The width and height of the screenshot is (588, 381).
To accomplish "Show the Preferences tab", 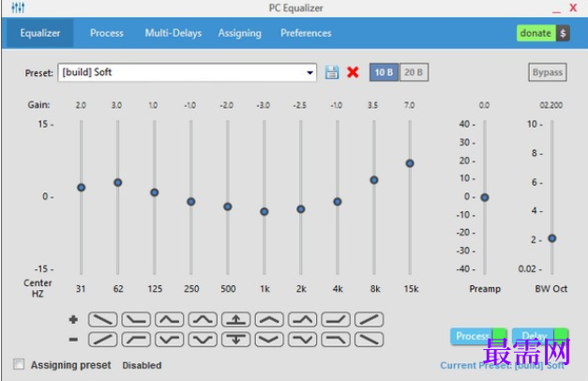I will pyautogui.click(x=306, y=33).
